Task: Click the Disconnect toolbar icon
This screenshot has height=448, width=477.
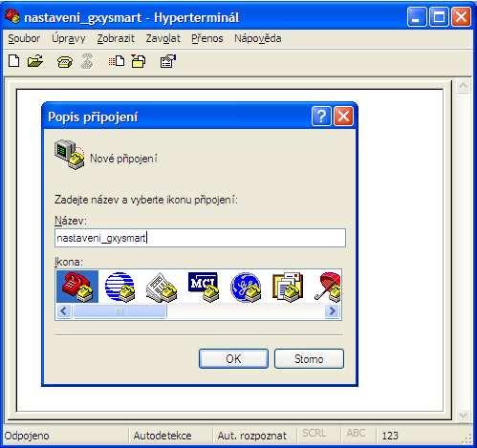Action: (x=87, y=61)
